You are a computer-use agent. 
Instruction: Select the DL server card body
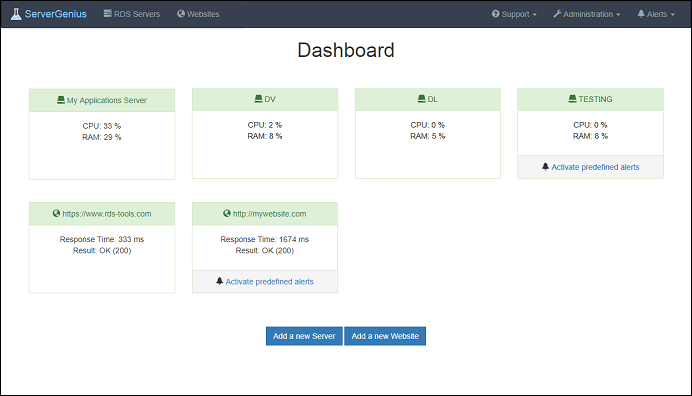tap(428, 144)
